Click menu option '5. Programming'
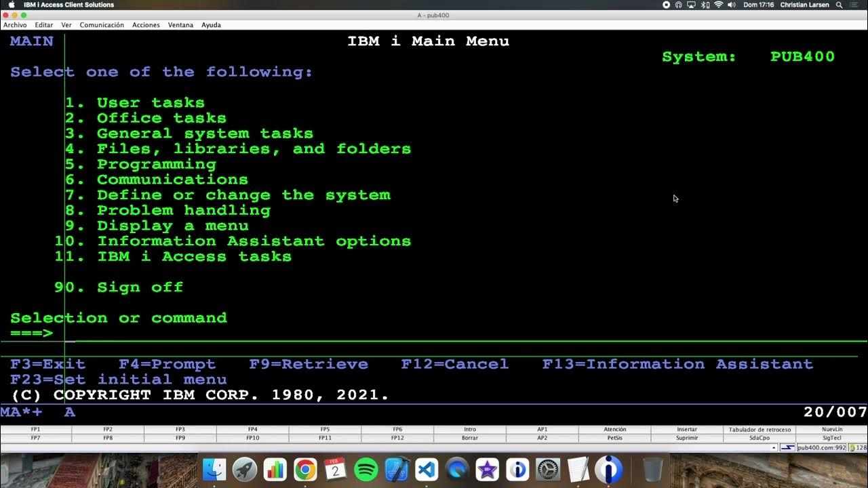The height and width of the screenshot is (488, 868). tap(140, 164)
